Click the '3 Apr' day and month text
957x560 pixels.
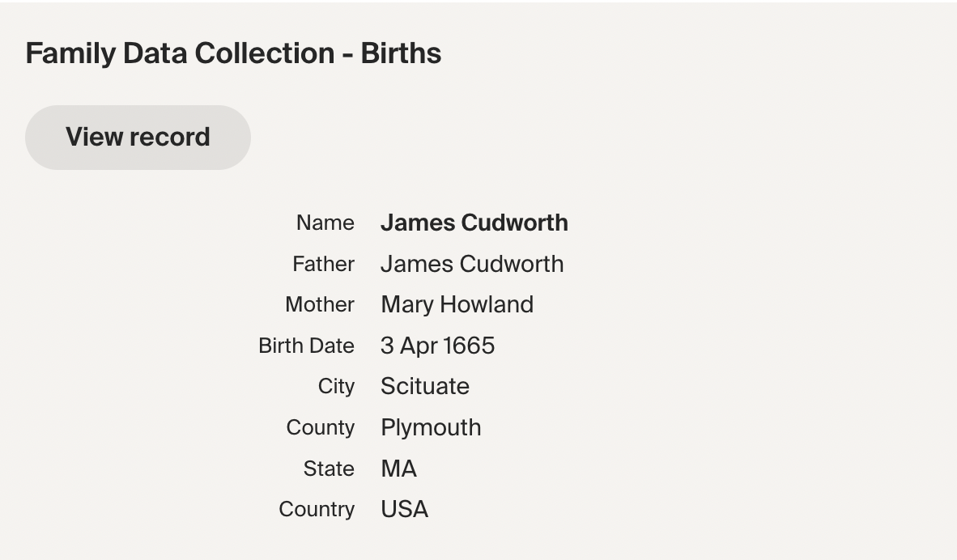pos(409,346)
